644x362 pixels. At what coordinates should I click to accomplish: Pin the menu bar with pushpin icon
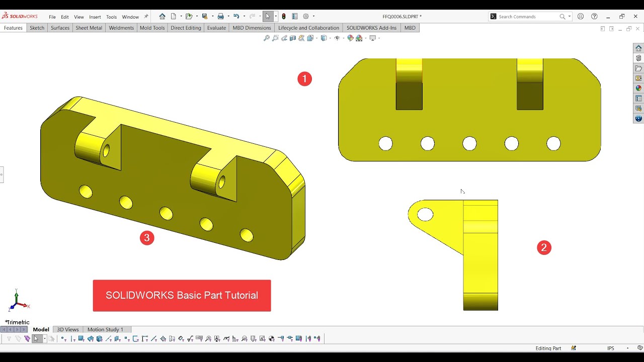coord(146,17)
